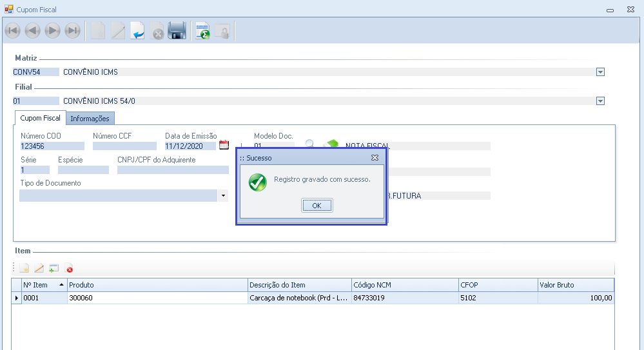The height and width of the screenshot is (350, 644).
Task: Select item row 0001 in the grid
Action: point(44,298)
